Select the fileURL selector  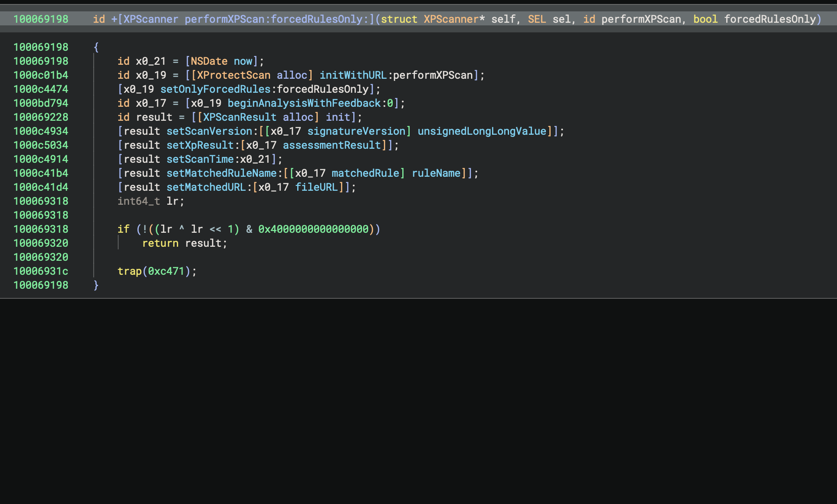click(316, 187)
